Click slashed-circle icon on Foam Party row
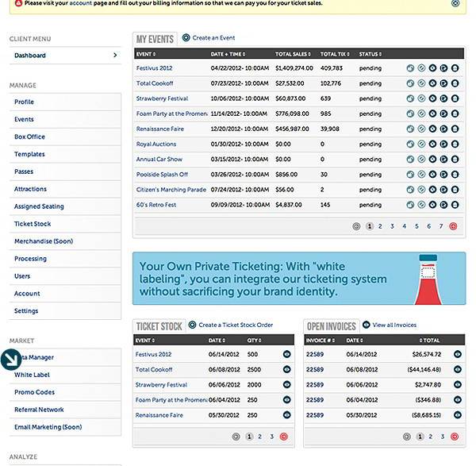The image size is (476, 466). tap(421, 114)
